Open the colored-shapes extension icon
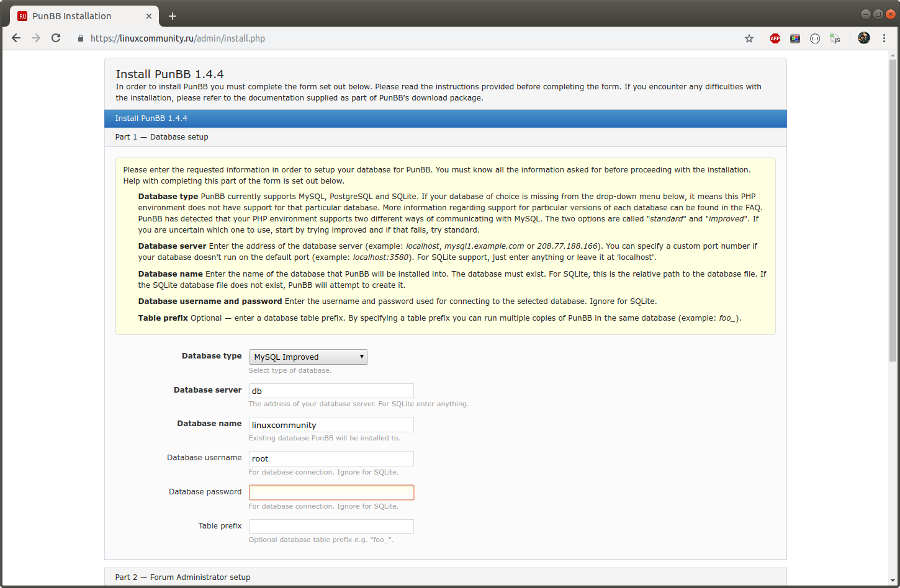 coord(795,38)
